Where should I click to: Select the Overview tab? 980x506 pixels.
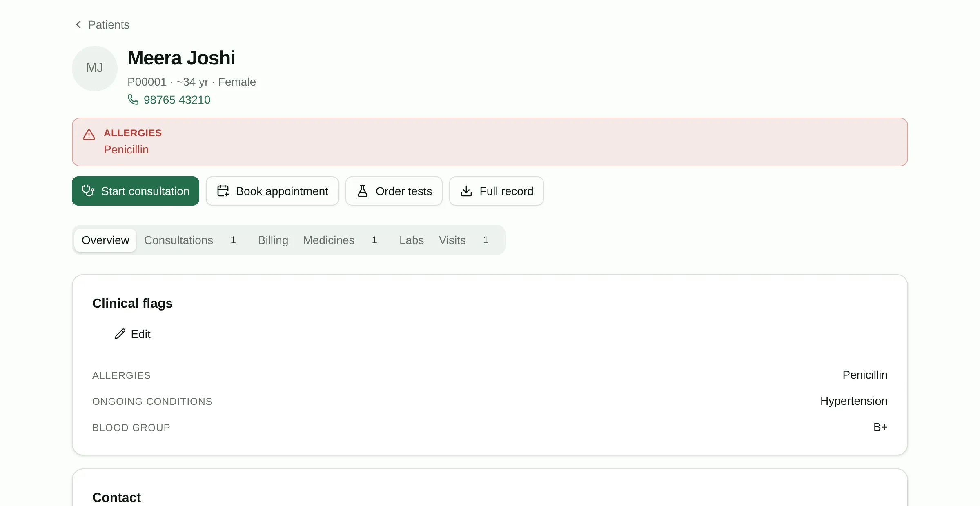tap(105, 240)
